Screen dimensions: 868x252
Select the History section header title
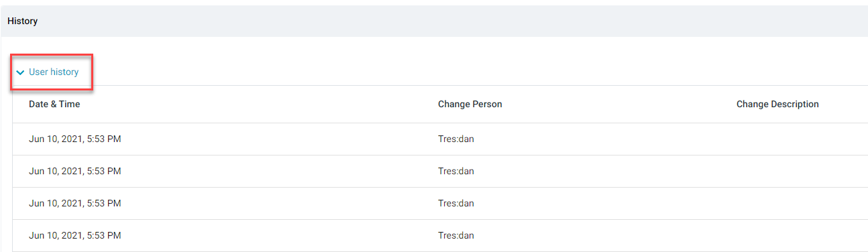point(23,21)
